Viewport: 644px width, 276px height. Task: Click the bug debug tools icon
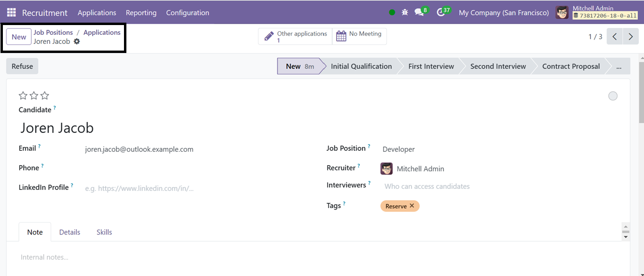tap(405, 13)
